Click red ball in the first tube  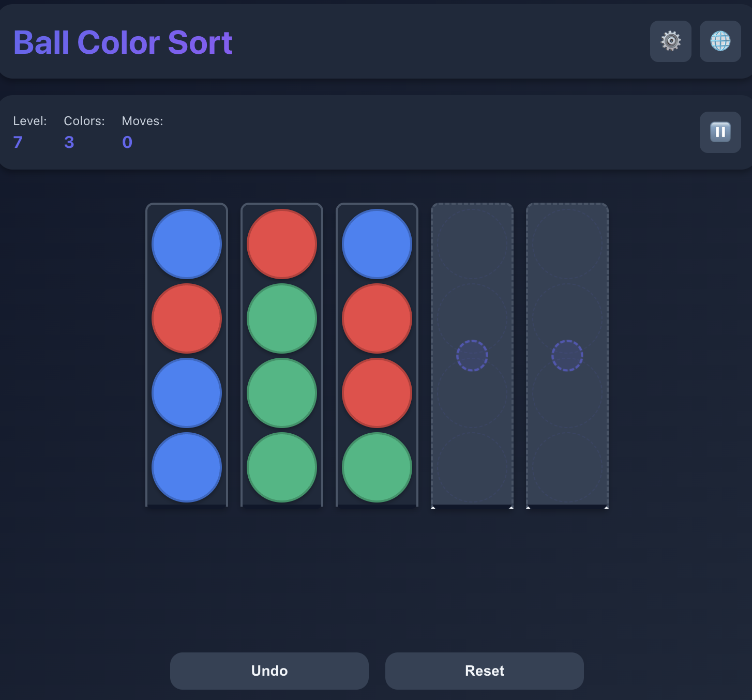tap(187, 318)
